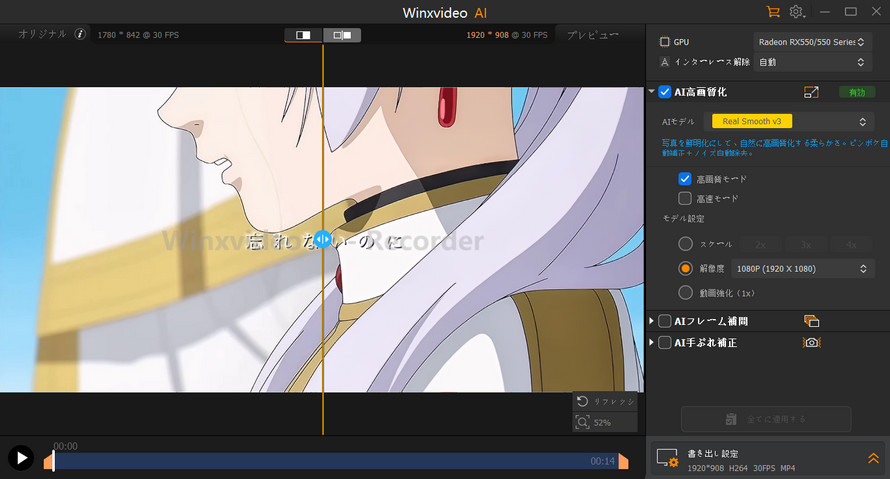
Task: Open the GPU Radeon RX550 dropdown
Action: tap(811, 42)
